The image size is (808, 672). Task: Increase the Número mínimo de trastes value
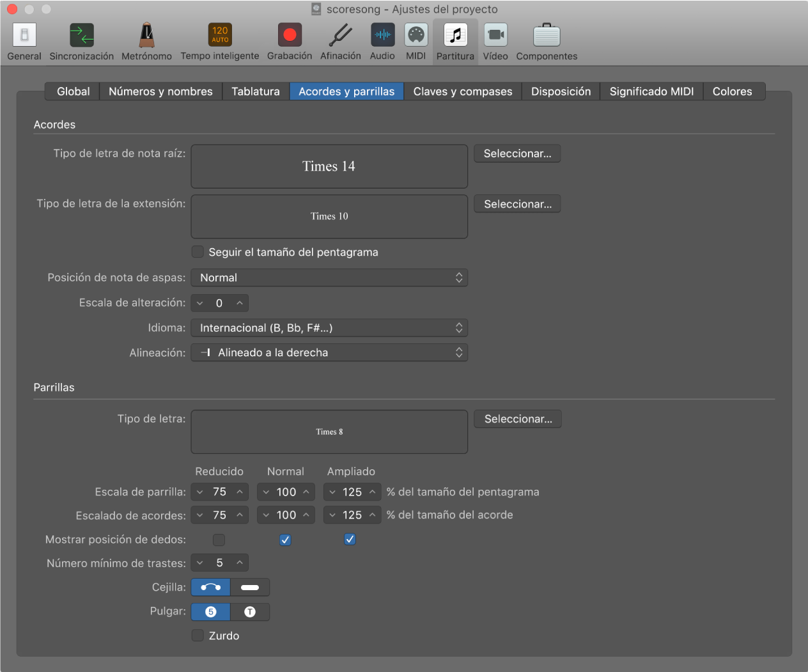pyautogui.click(x=240, y=563)
